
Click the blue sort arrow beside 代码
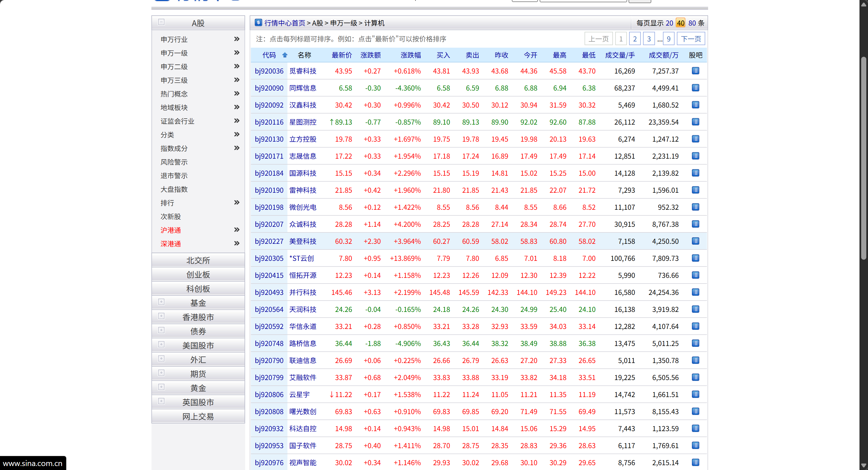(285, 55)
